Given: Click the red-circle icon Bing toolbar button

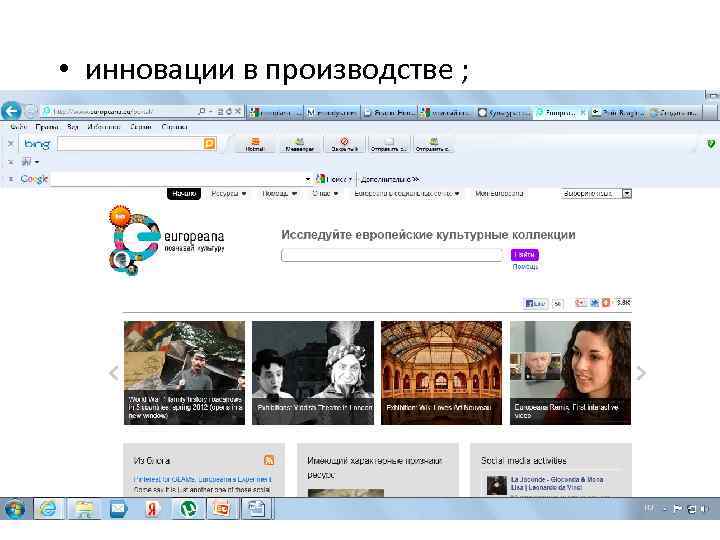Looking at the screenshot, I should coord(344,145).
